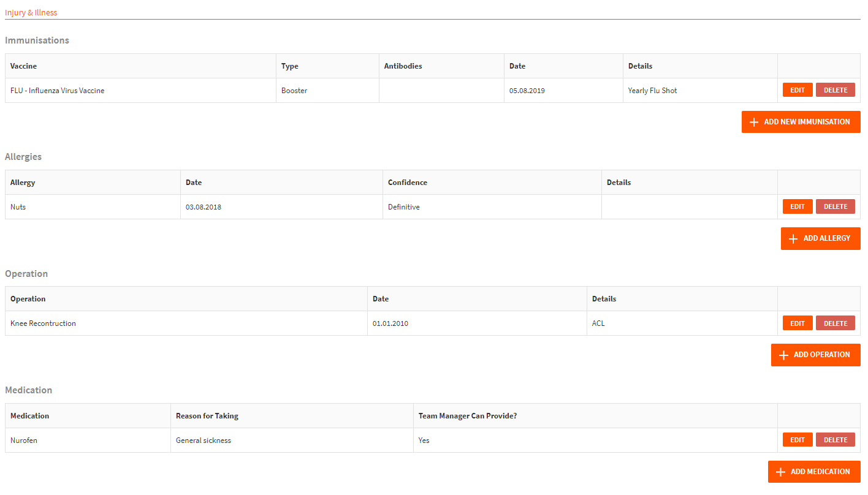Click the 'Medication' section heading
Viewport: 868px width, 495px height.
(29, 390)
